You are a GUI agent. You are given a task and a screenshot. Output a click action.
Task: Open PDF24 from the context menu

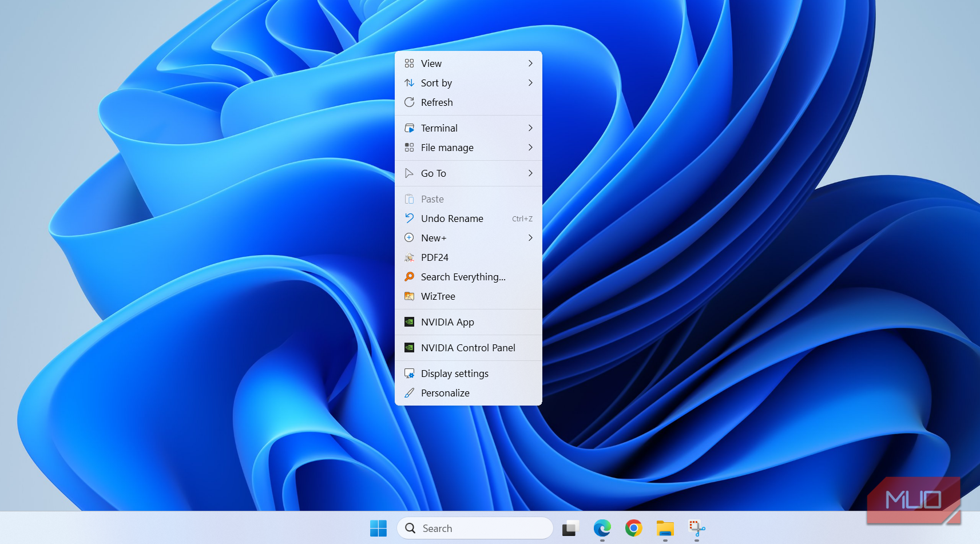point(469,257)
